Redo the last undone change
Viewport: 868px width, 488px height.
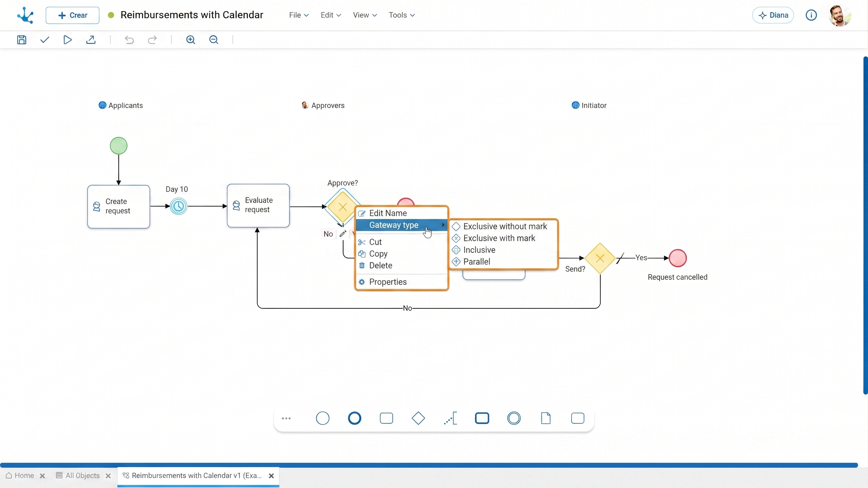(152, 40)
